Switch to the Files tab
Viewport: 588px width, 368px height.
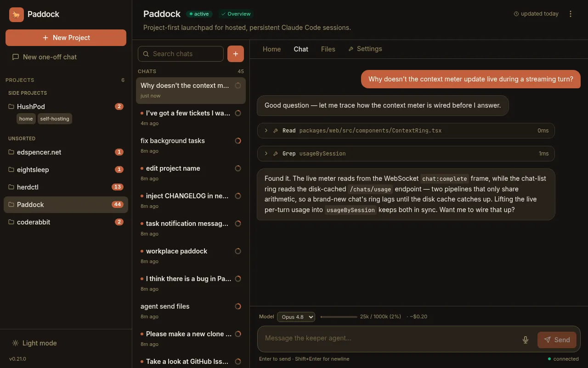[328, 49]
